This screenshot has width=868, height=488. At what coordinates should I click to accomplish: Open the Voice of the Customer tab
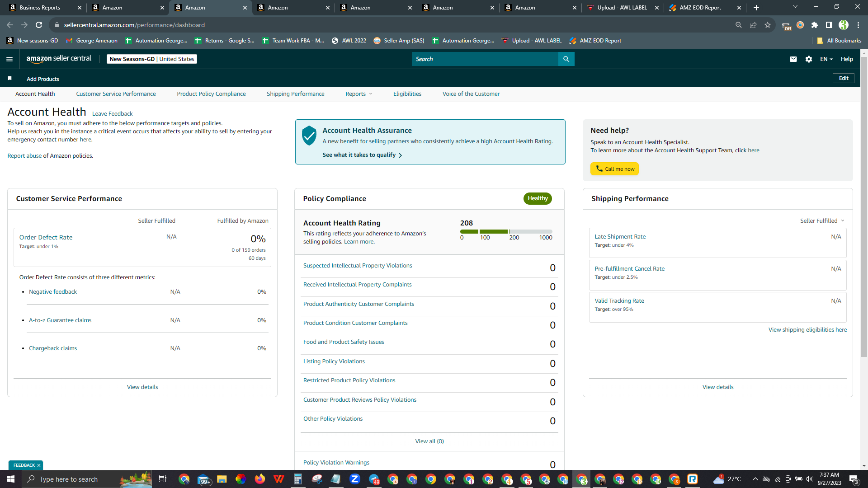(471, 94)
